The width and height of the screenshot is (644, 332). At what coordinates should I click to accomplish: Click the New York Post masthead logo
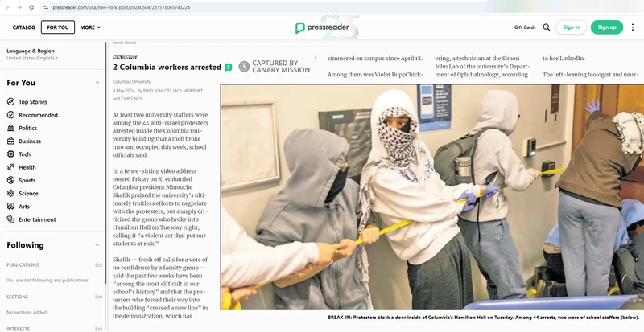coord(126,58)
